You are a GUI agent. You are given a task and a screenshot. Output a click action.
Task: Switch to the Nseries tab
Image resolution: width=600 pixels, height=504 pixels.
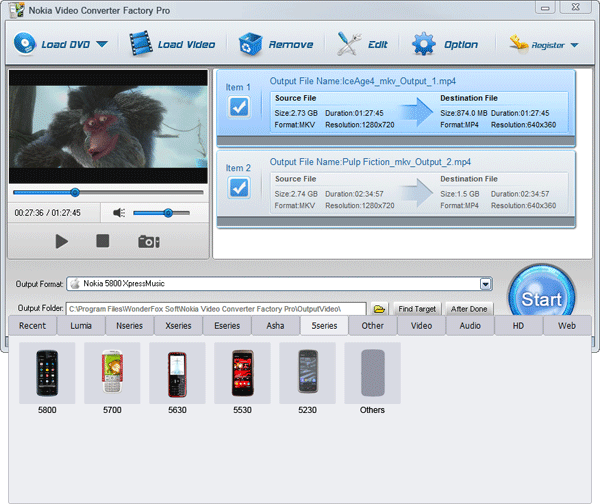click(x=130, y=326)
